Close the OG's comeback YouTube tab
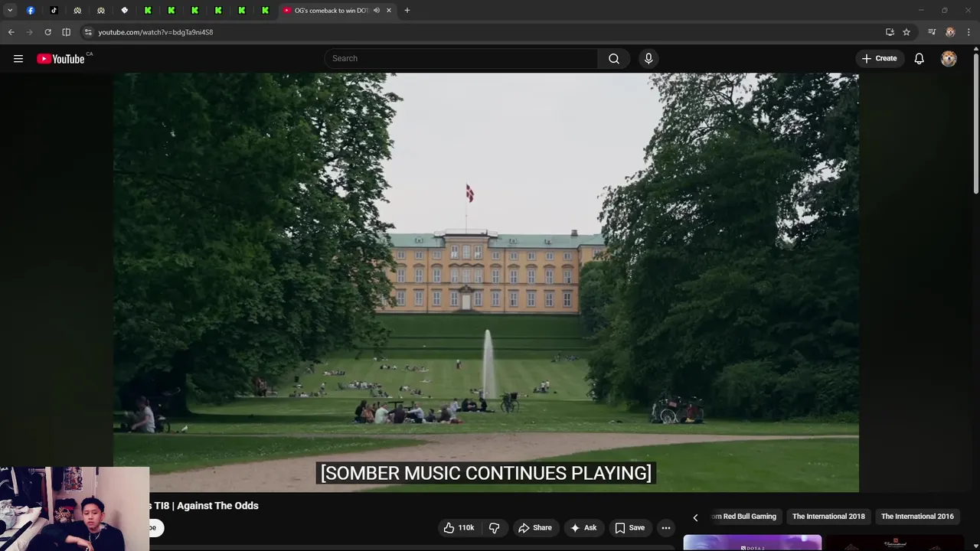 pos(389,11)
